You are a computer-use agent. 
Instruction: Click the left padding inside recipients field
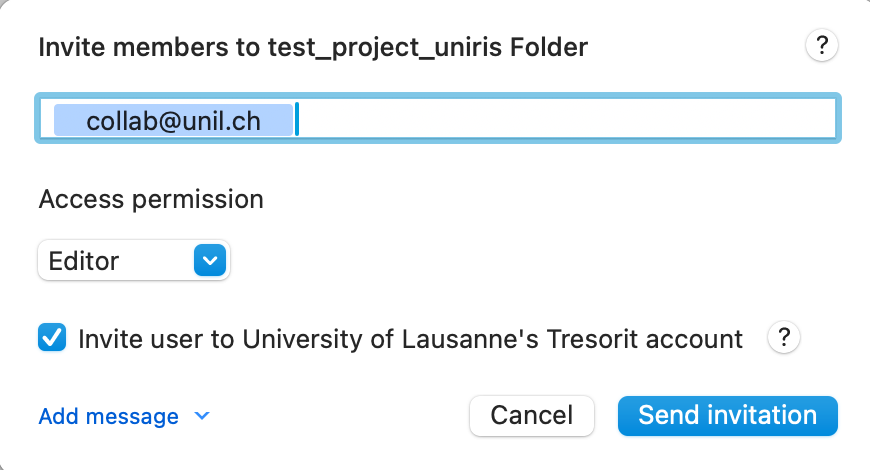(46, 121)
